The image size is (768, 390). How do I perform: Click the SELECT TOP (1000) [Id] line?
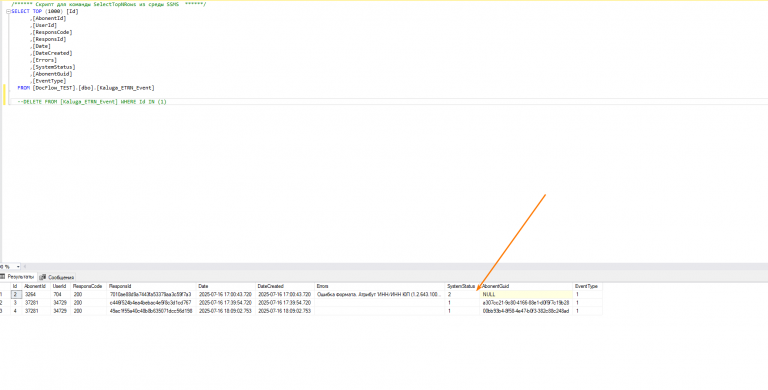(x=45, y=11)
